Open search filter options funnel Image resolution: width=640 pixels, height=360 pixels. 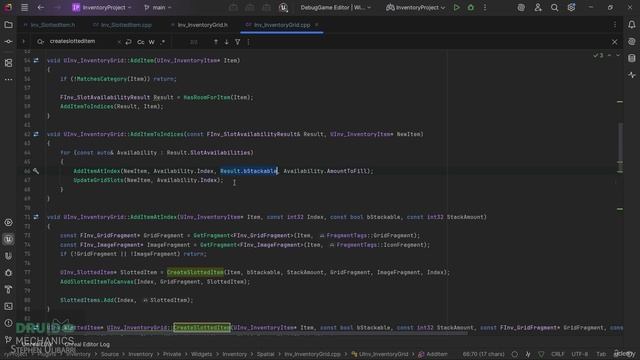[238, 42]
